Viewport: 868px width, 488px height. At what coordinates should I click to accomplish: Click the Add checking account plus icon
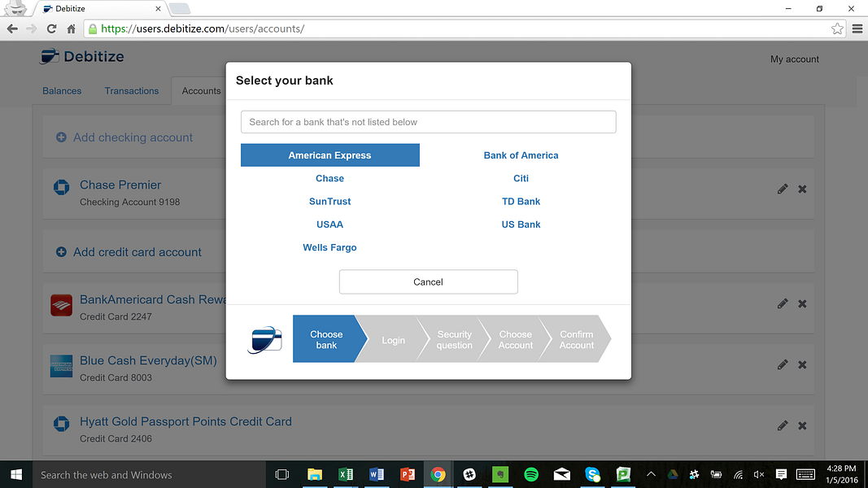(x=62, y=137)
